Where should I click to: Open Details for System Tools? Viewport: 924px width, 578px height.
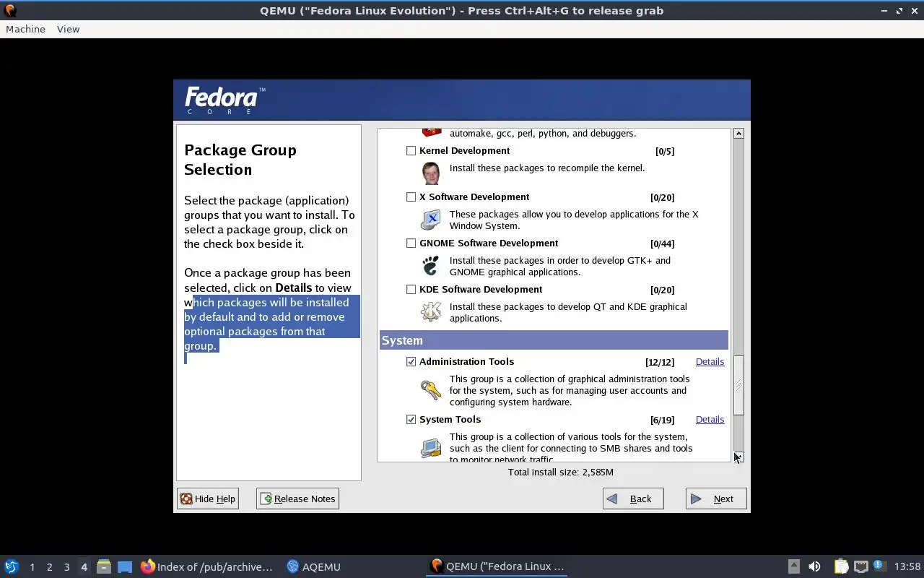click(710, 420)
